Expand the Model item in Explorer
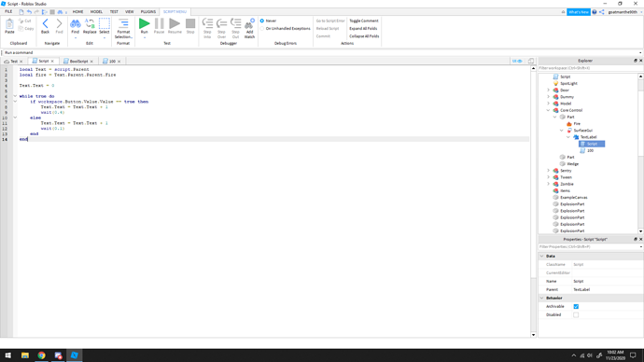 [x=548, y=104]
